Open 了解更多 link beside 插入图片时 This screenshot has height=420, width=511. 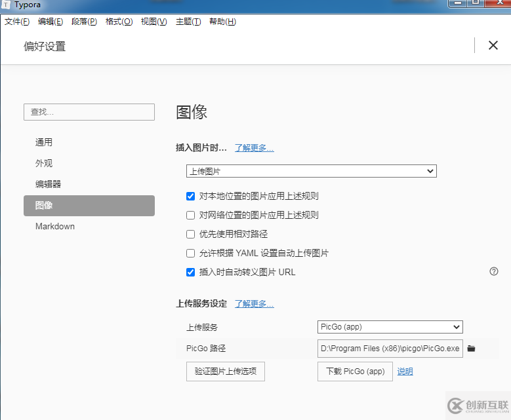255,148
